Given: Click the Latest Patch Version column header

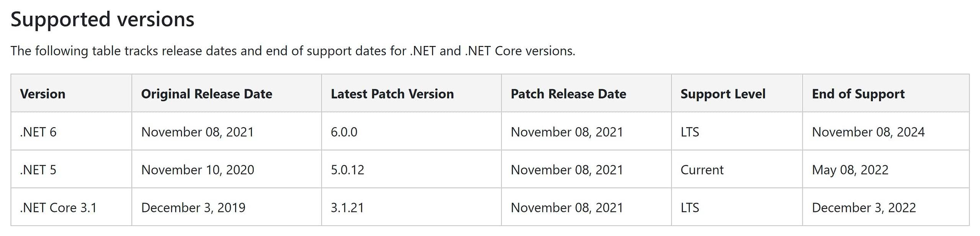Looking at the screenshot, I should tap(392, 94).
